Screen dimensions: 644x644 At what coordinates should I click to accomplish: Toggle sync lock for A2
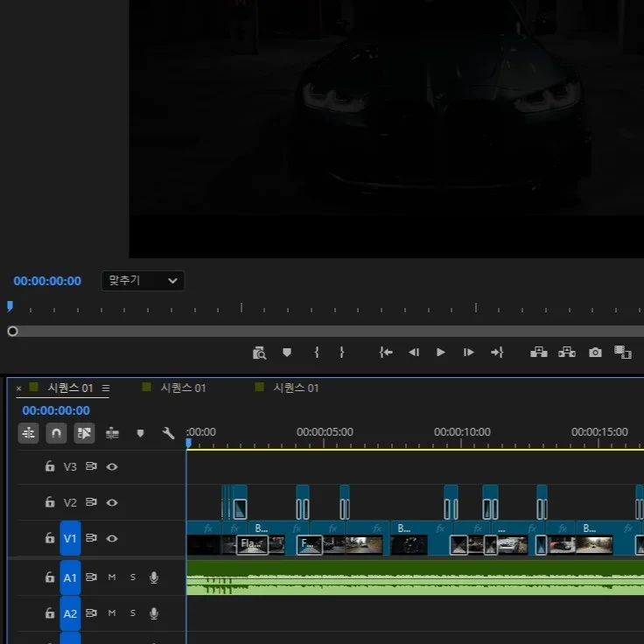pos(91,612)
